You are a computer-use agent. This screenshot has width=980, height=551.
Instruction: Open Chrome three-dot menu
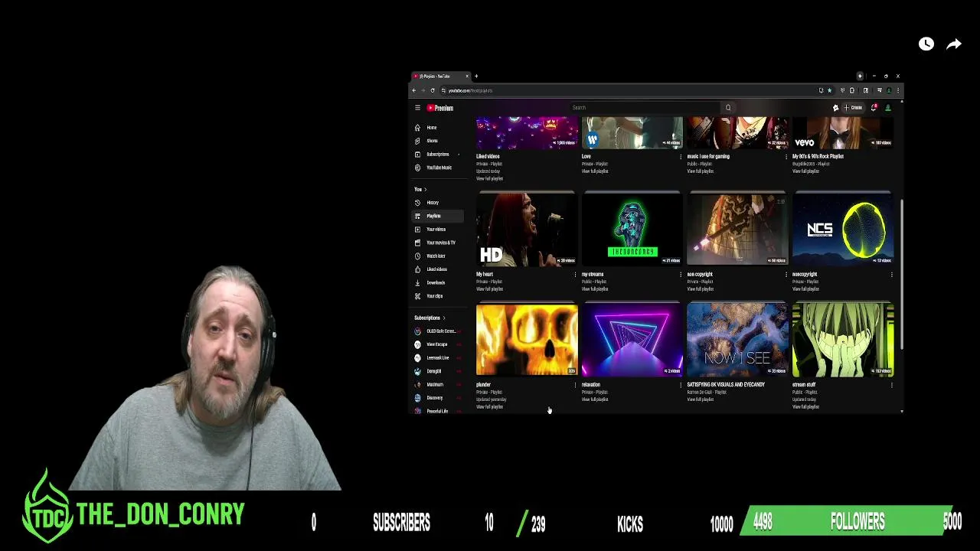coord(898,90)
